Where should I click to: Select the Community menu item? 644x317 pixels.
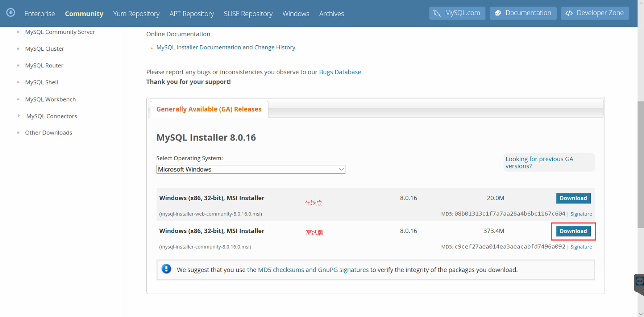pos(84,13)
